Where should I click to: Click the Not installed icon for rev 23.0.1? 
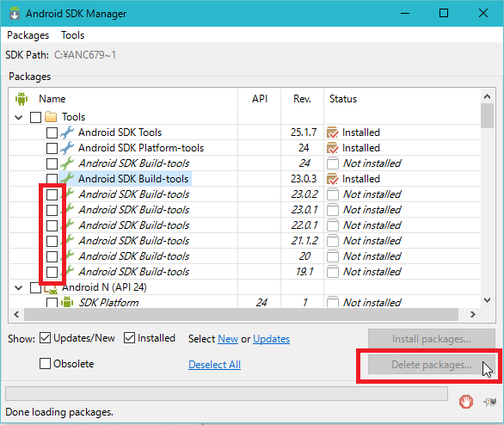(x=333, y=209)
